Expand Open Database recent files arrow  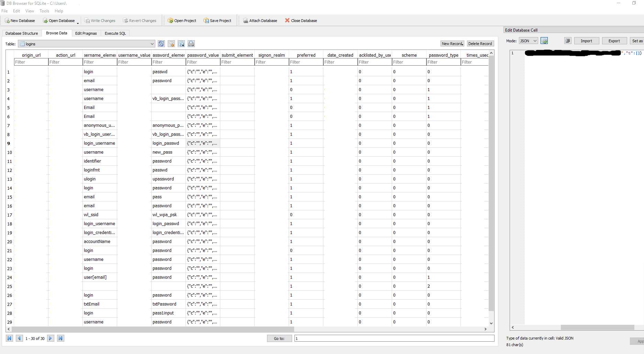click(78, 23)
